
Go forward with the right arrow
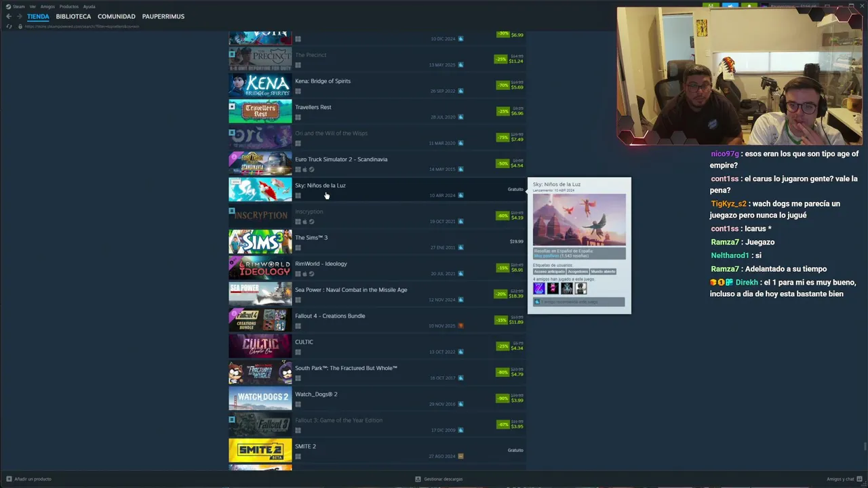19,16
